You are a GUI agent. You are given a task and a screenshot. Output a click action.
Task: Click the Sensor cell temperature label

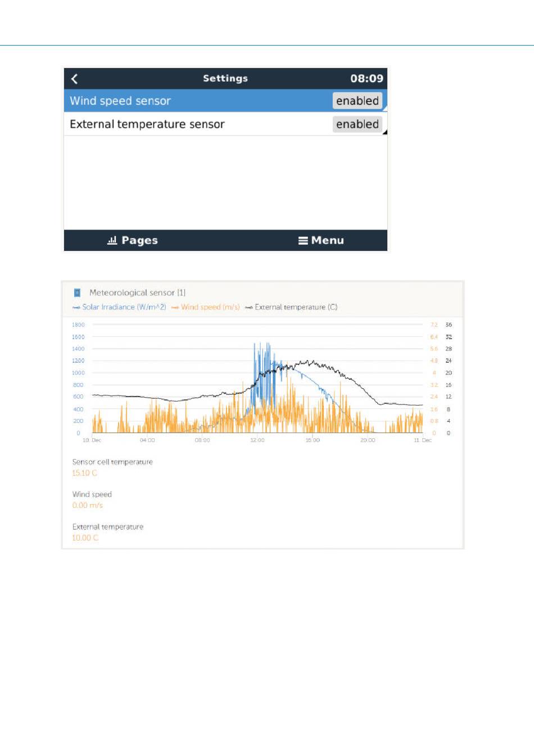coord(112,462)
